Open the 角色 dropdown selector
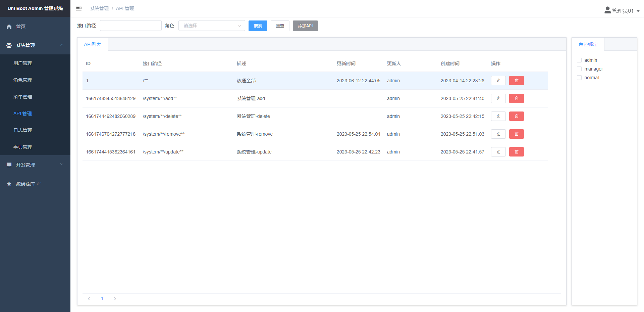 coord(212,26)
